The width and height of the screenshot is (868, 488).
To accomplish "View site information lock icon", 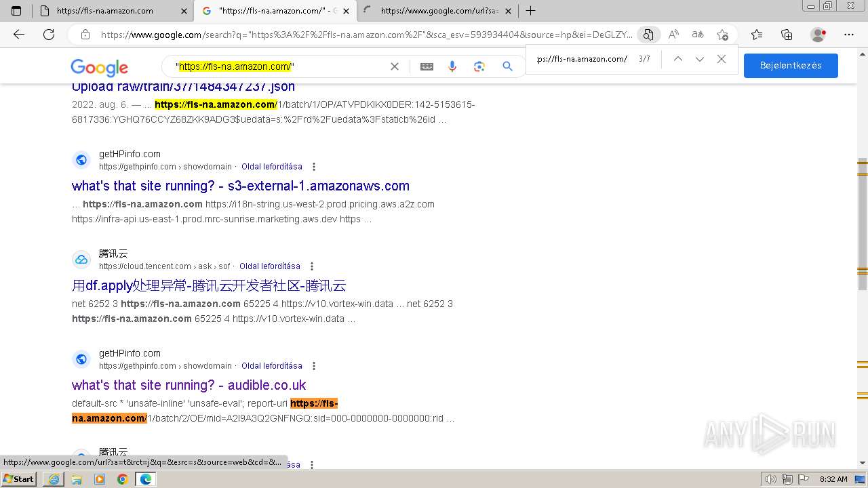I will 85,35.
